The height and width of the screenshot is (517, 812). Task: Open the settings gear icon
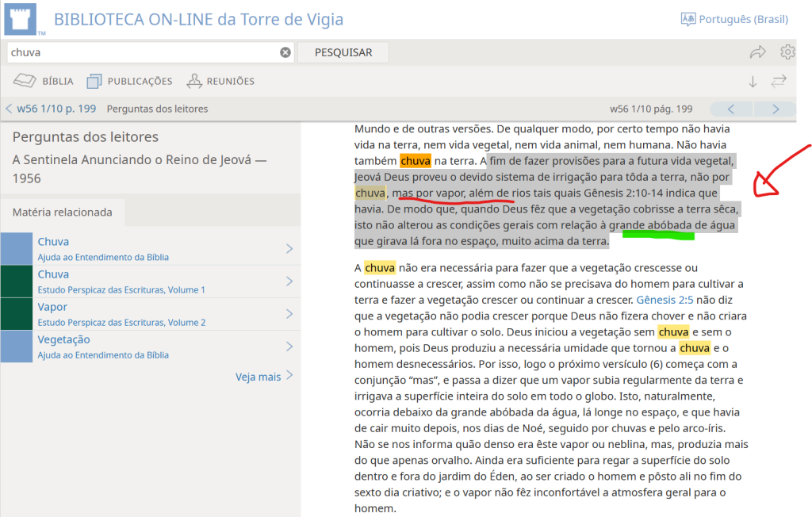(787, 52)
